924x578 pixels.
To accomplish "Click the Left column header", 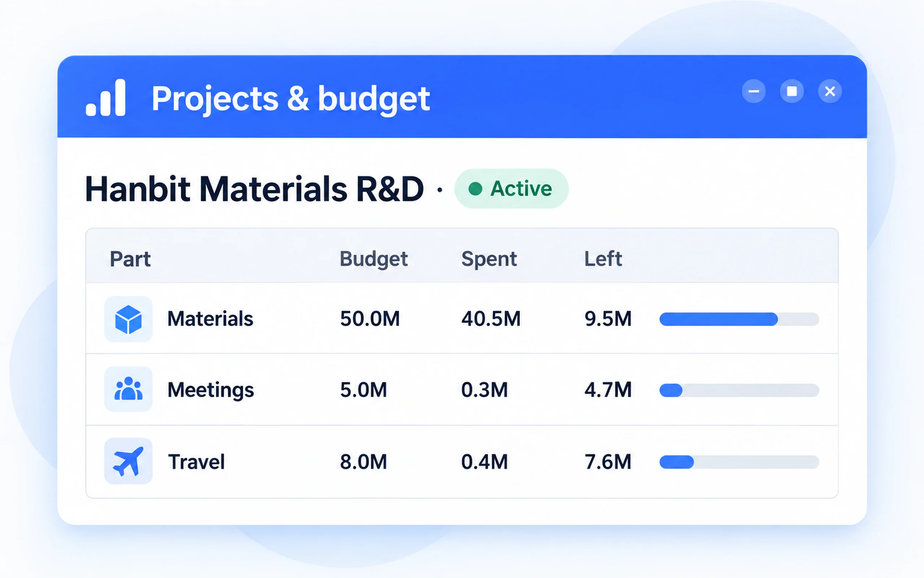I will tap(603, 259).
